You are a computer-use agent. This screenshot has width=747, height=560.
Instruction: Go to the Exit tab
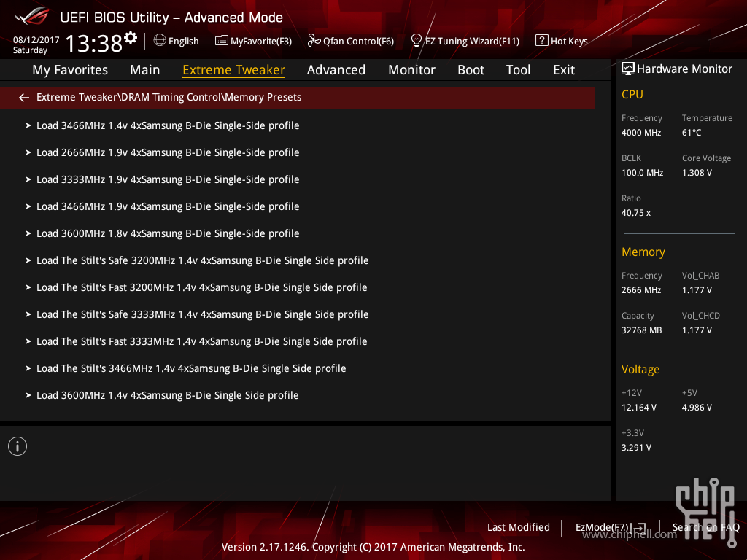pyautogui.click(x=564, y=70)
